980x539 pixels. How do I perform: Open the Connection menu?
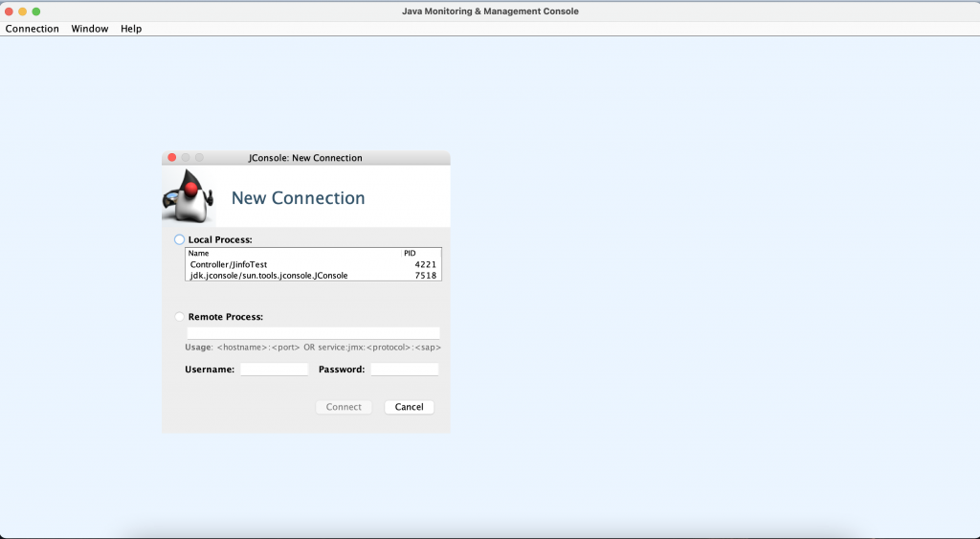pyautogui.click(x=32, y=29)
